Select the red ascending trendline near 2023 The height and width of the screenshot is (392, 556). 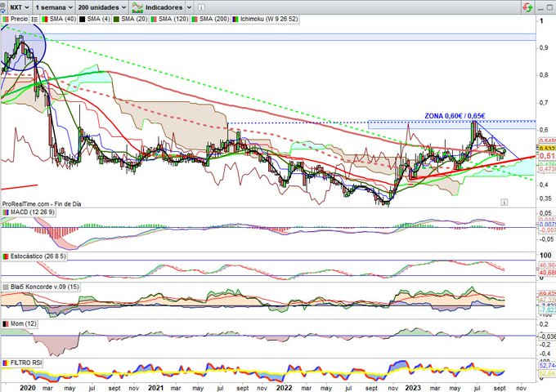472,168
